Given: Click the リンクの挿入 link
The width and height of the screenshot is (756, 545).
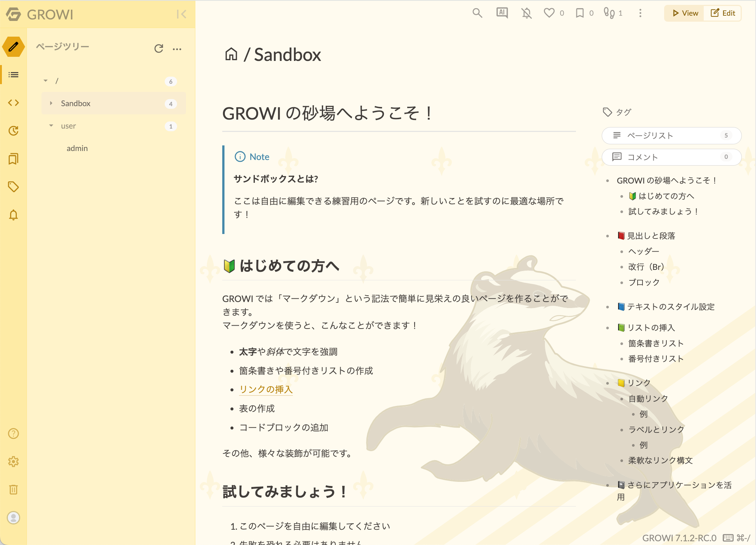Looking at the screenshot, I should [x=266, y=389].
